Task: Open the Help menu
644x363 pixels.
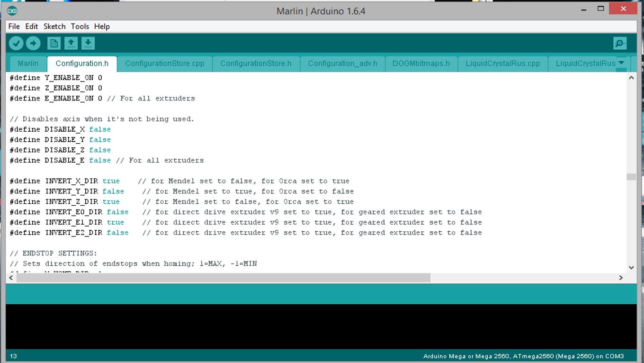Action: (x=102, y=27)
